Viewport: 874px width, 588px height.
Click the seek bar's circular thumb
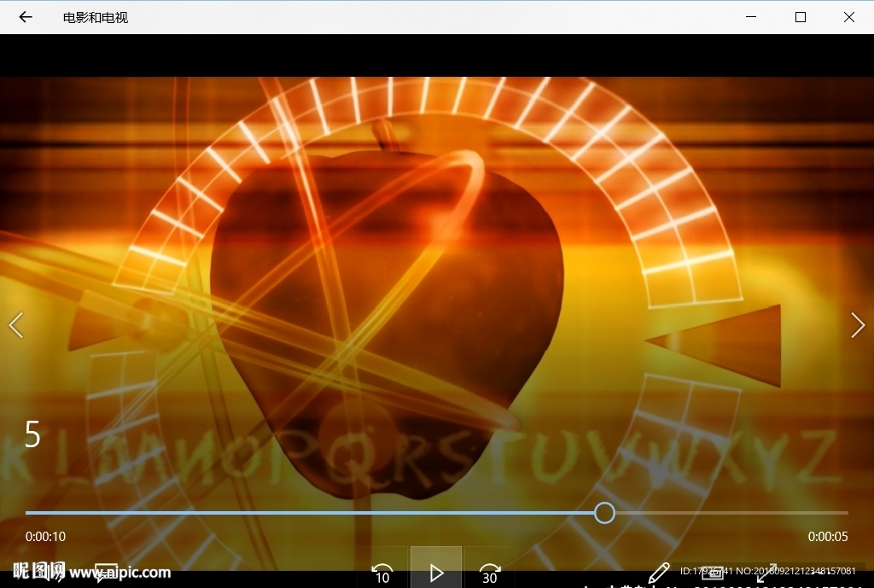point(604,512)
